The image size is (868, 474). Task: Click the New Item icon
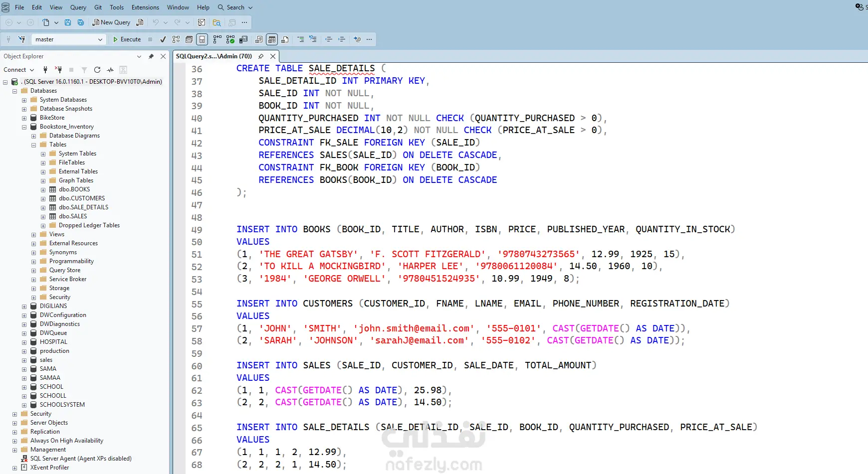click(x=46, y=22)
